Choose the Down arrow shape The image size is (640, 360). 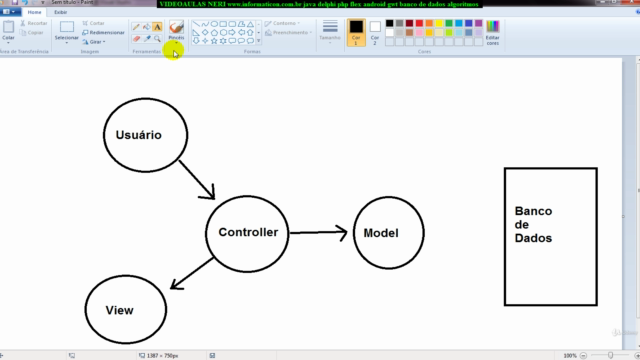click(196, 41)
